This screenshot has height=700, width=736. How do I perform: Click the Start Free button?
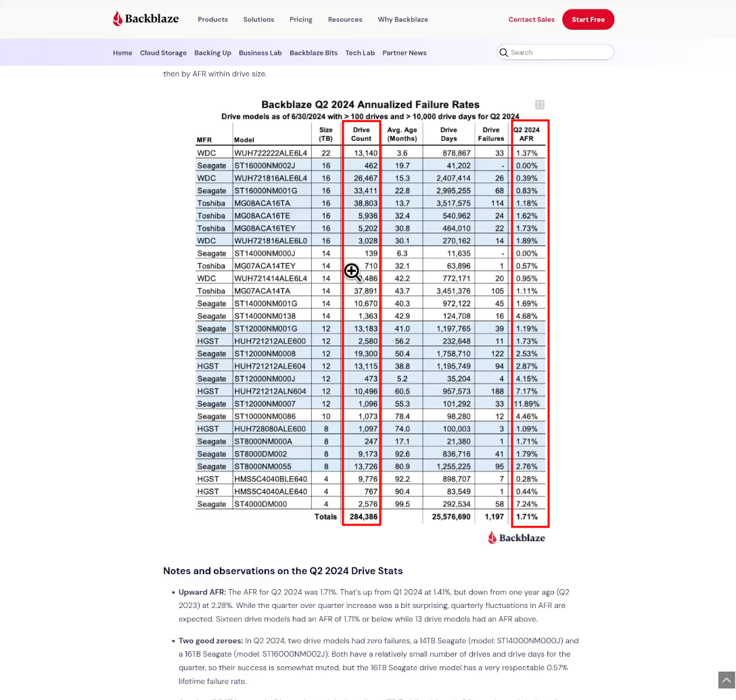pos(588,19)
